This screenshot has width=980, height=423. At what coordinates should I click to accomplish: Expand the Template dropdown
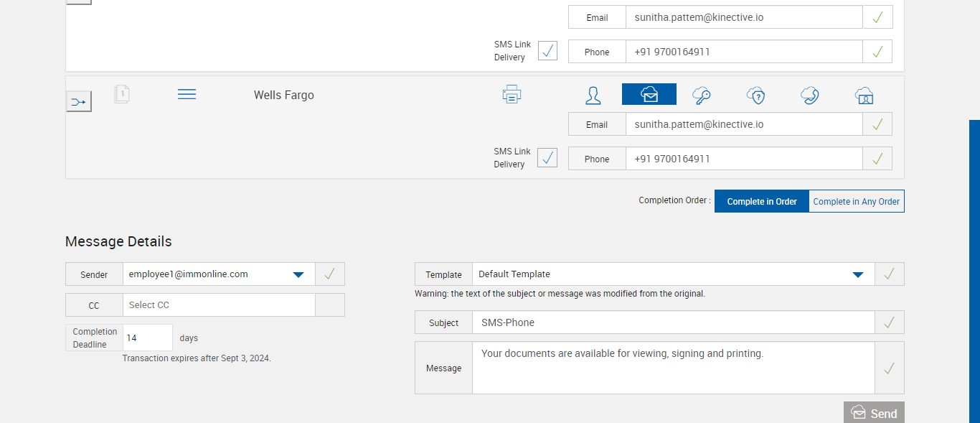[x=857, y=274]
